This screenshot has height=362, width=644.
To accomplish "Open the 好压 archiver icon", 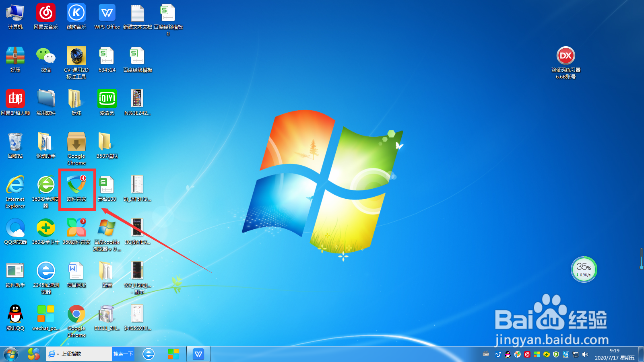I will pos(15,60).
